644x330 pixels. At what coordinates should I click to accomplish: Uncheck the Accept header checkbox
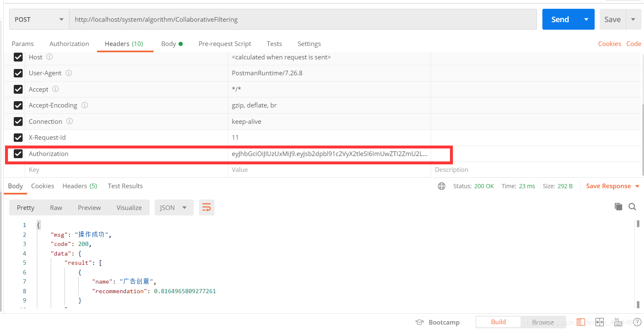tap(18, 89)
